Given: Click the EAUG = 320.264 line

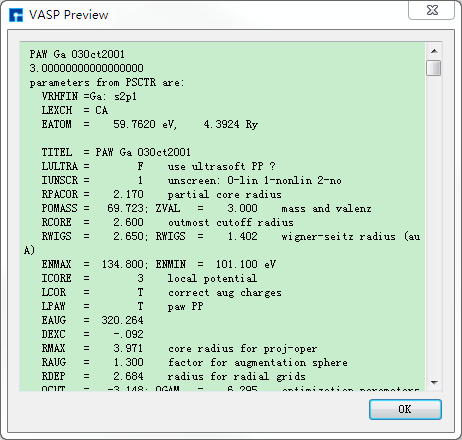Looking at the screenshot, I should click(92, 320).
